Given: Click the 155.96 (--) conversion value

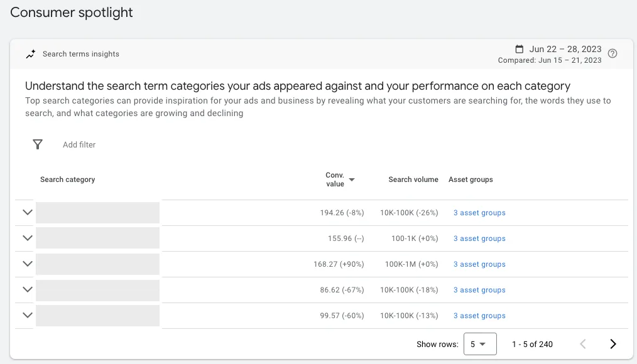Looking at the screenshot, I should 346,238.
